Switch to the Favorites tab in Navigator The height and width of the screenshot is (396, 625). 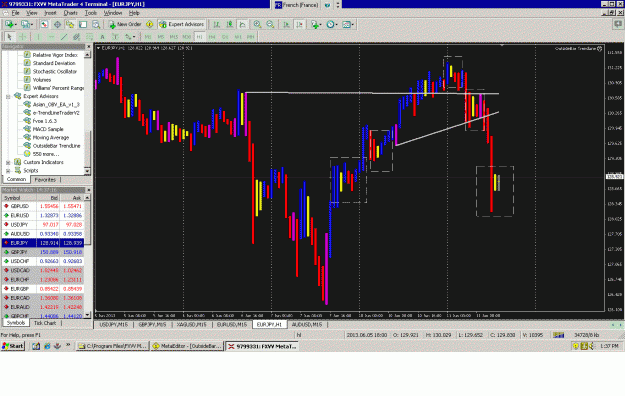point(45,180)
